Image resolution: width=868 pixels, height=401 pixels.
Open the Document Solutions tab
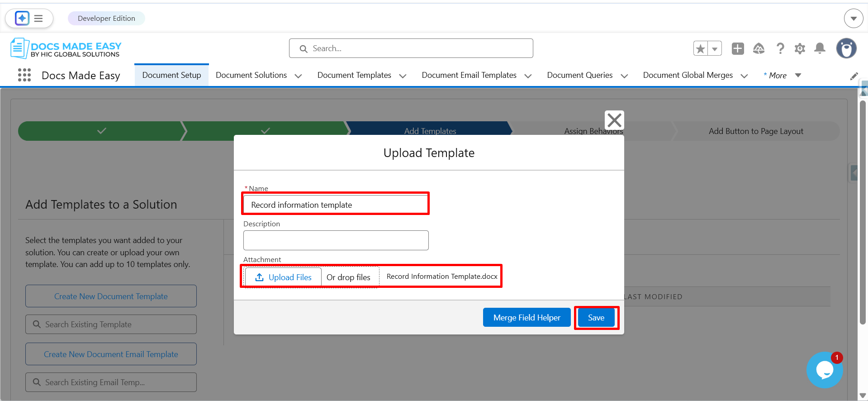pyautogui.click(x=251, y=75)
